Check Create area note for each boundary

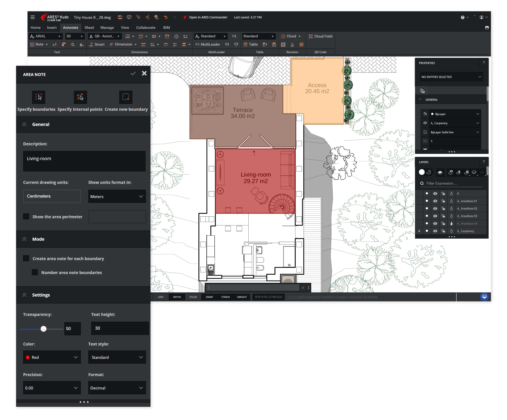point(26,258)
